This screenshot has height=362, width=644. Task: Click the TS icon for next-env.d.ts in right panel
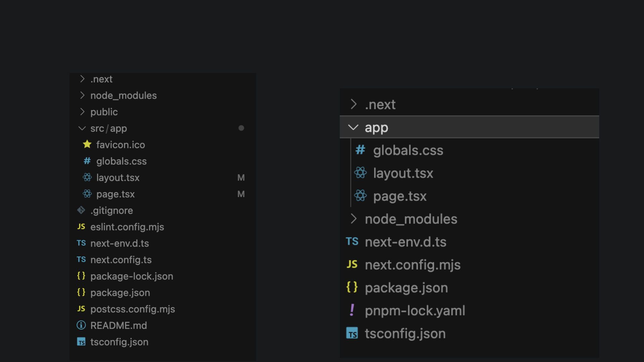click(x=352, y=242)
